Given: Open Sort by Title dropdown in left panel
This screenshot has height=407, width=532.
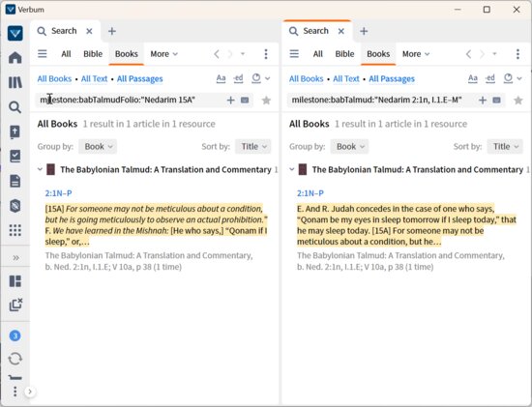Looking at the screenshot, I should click(253, 147).
